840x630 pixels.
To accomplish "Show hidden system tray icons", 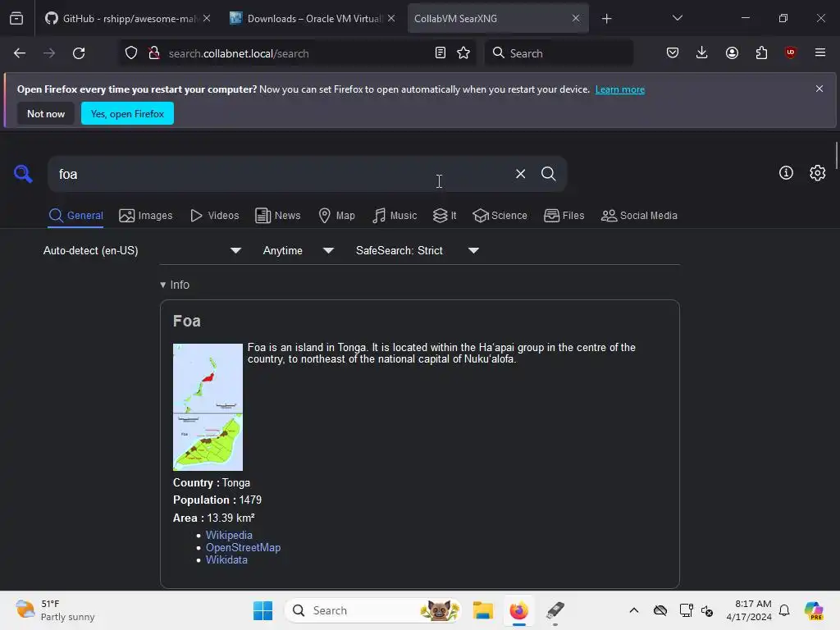I will coord(634,610).
